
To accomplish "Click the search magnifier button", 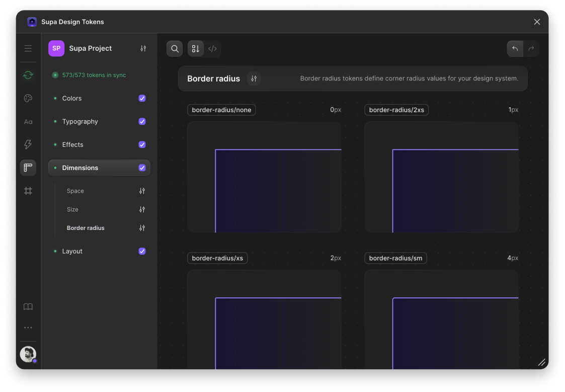I will (175, 49).
